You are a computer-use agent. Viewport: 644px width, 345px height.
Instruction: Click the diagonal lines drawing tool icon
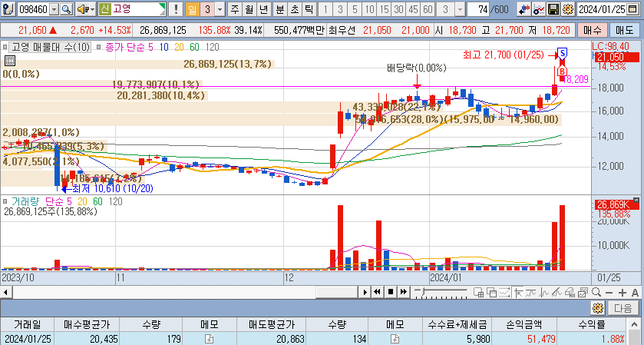pyautogui.click(x=557, y=292)
